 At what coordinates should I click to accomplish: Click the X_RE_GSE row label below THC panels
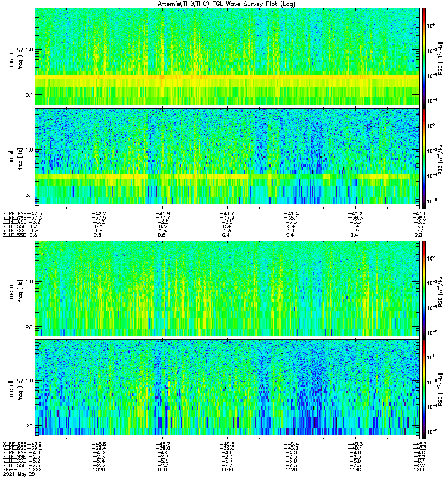coord(14,444)
